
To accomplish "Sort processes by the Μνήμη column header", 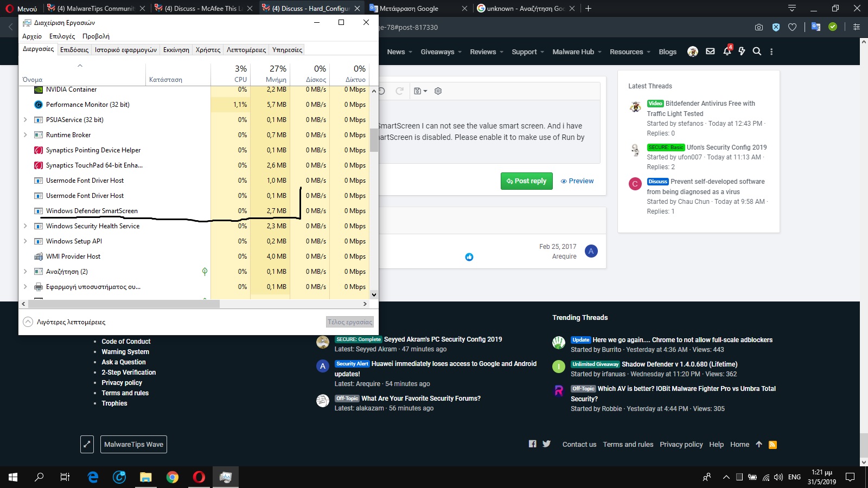I will tap(270, 73).
